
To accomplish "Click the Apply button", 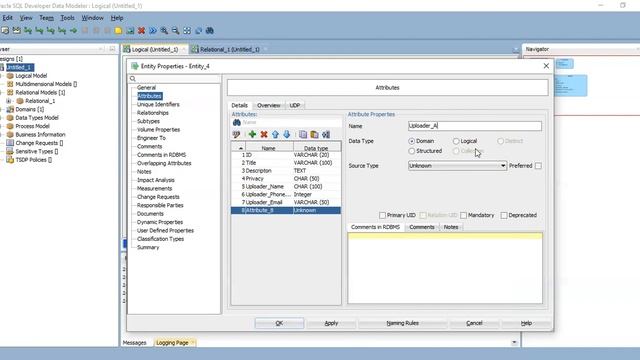I will 331,323.
